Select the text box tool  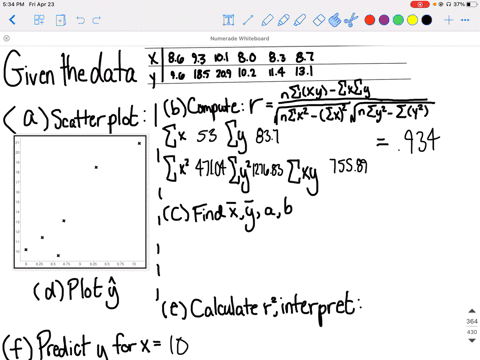point(228,20)
